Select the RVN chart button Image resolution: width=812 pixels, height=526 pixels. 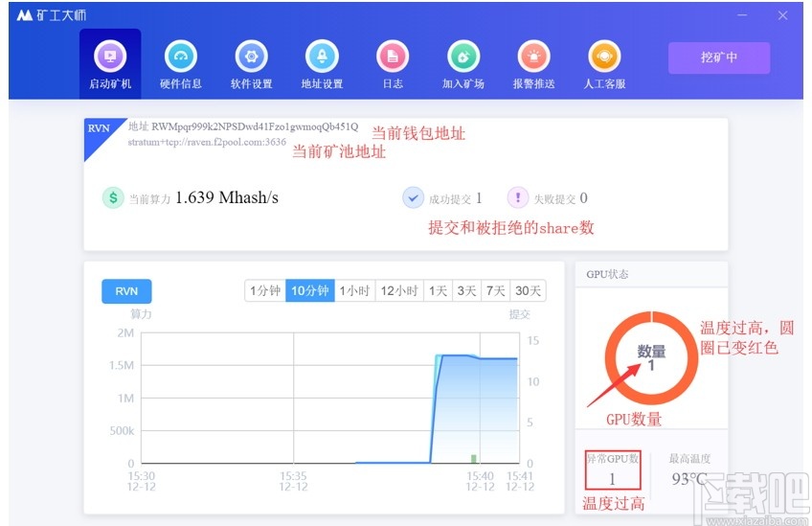point(126,291)
